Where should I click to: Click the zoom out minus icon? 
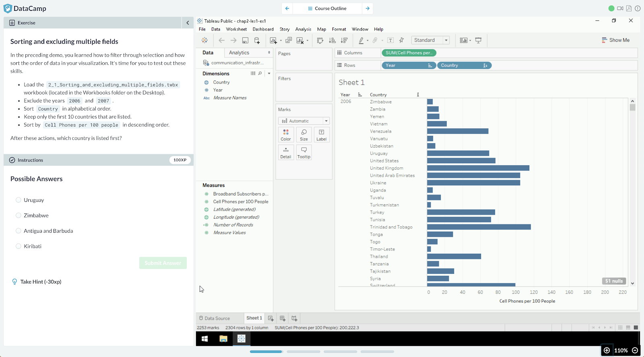pos(635,350)
